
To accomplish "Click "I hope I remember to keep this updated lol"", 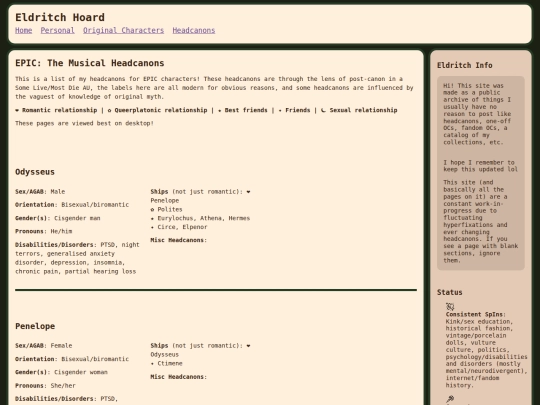I will coord(480,166).
